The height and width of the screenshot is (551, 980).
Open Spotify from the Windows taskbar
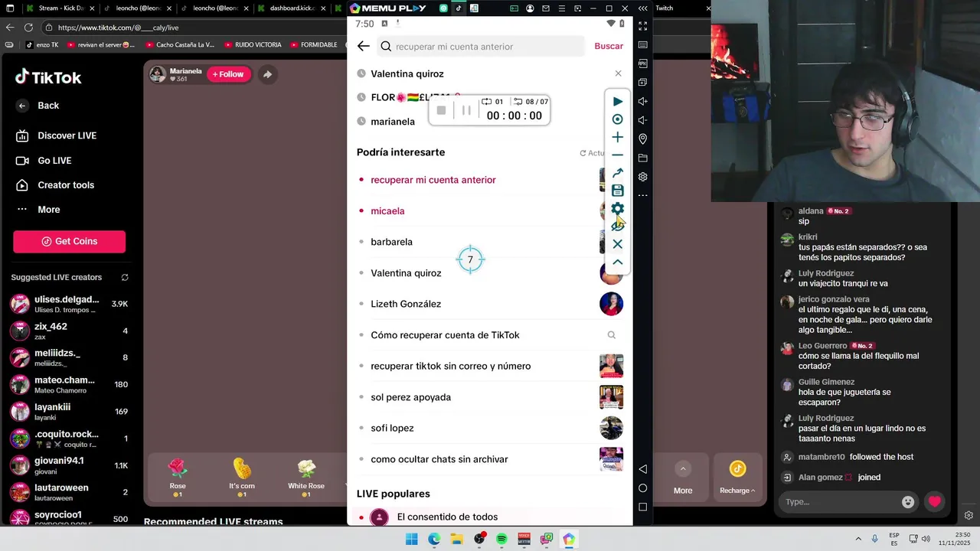click(501, 539)
